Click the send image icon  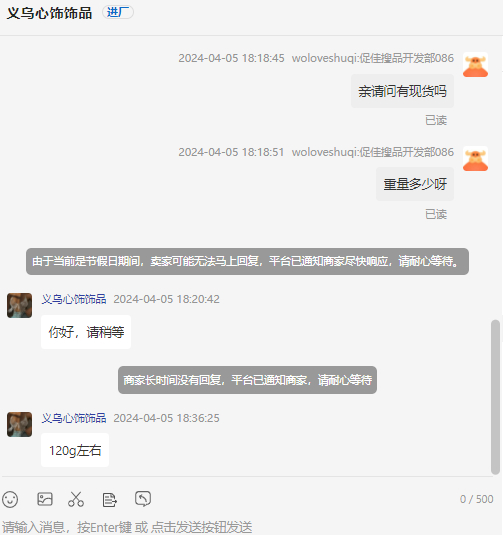(45, 499)
